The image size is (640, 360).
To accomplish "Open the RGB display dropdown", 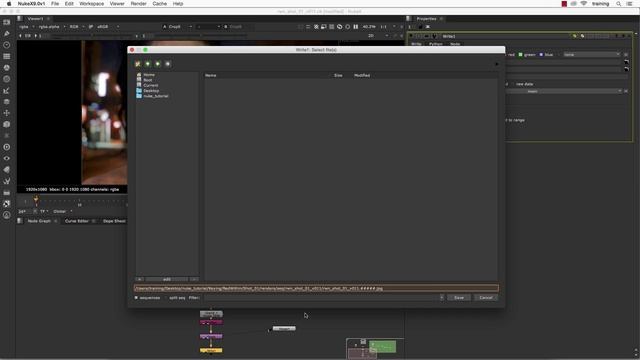I will coord(76,27).
